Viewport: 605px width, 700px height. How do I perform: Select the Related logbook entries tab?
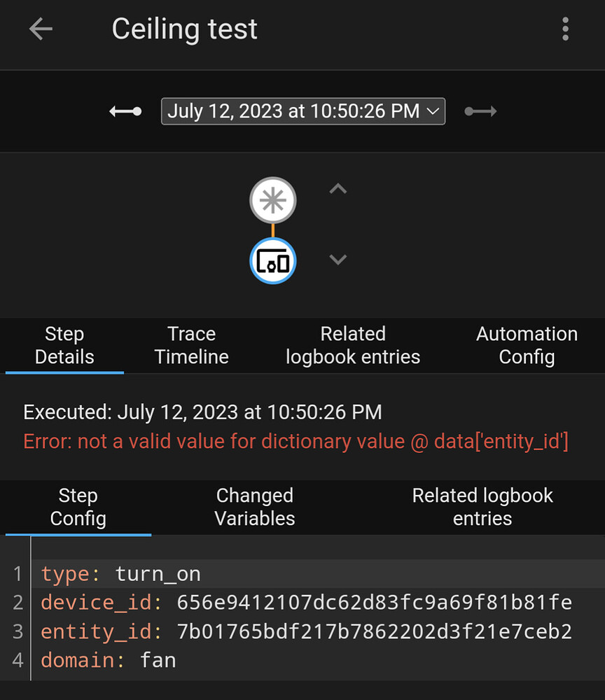click(x=352, y=345)
